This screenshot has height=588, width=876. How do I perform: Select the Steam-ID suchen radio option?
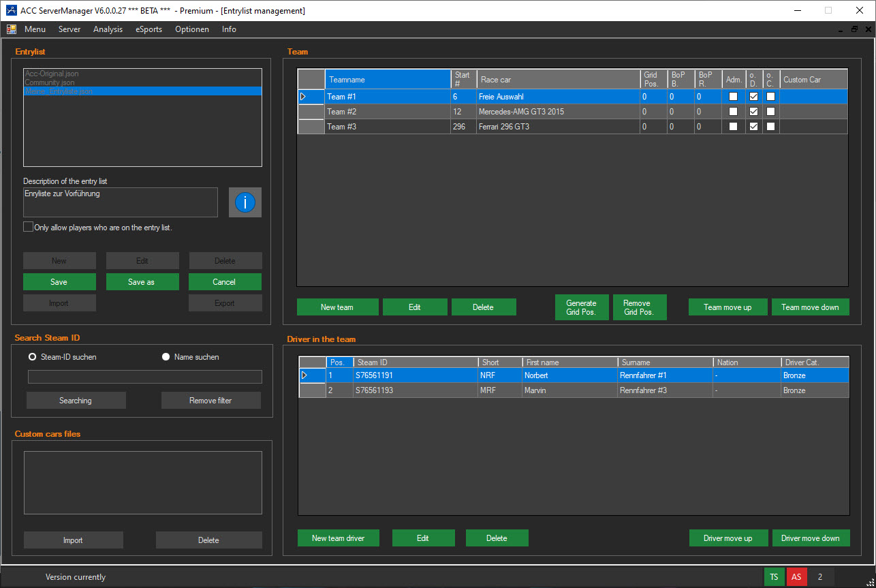(x=32, y=357)
